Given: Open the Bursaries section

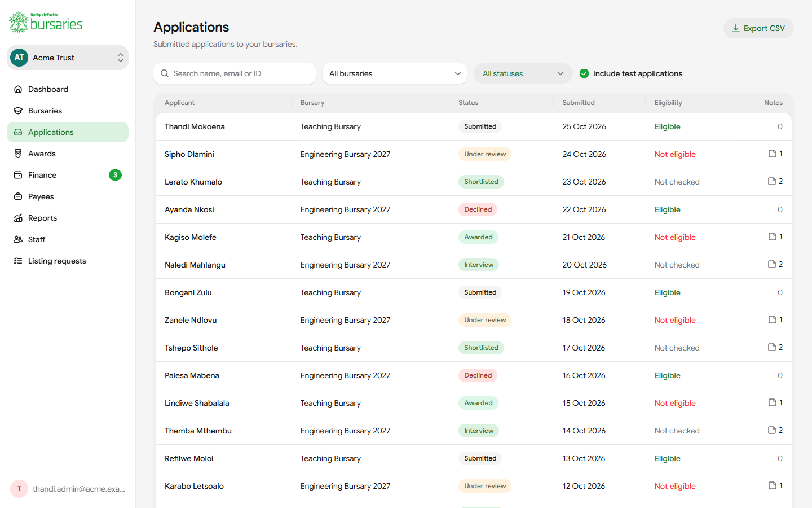Looking at the screenshot, I should 68,111.
